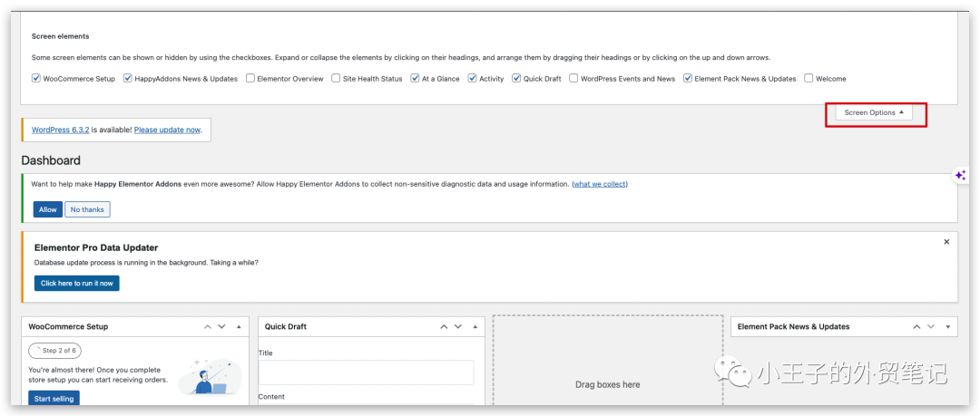Click the Step 2 of 6 indicator
980x416 pixels.
pos(55,351)
